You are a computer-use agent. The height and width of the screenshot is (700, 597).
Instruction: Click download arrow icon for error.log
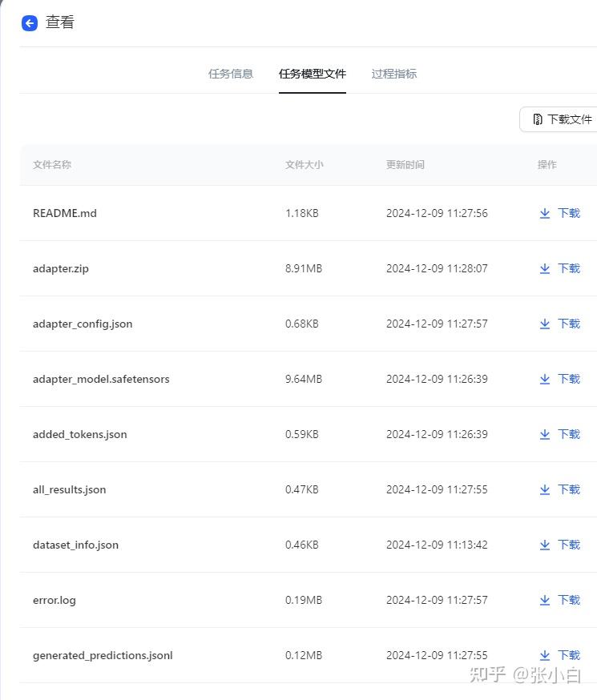pyautogui.click(x=545, y=601)
